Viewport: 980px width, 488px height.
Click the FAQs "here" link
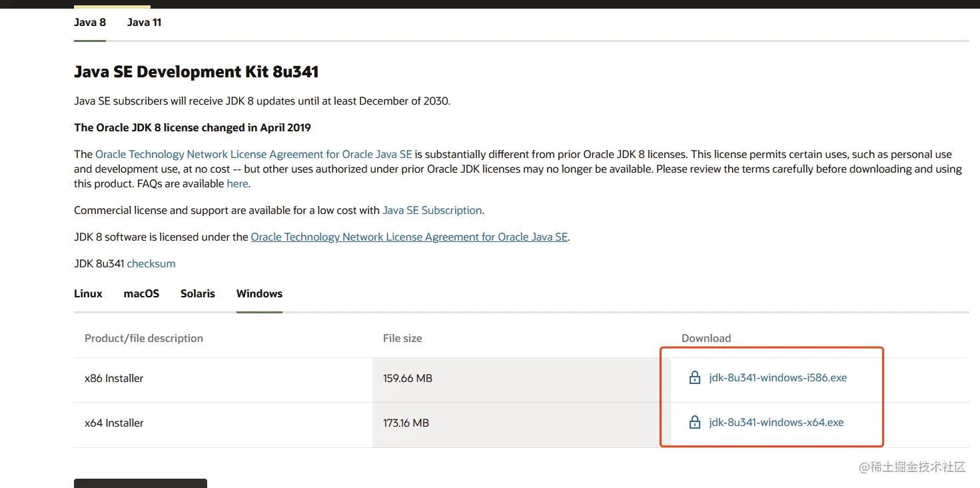pyautogui.click(x=237, y=183)
